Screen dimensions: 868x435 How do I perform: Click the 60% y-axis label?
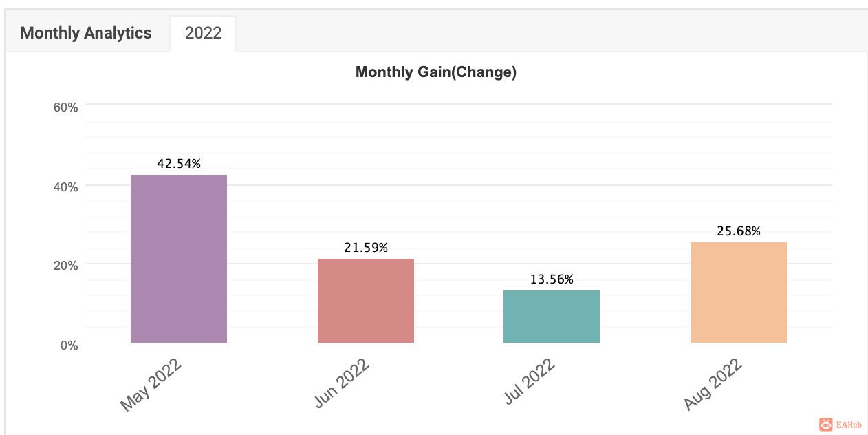click(x=66, y=107)
